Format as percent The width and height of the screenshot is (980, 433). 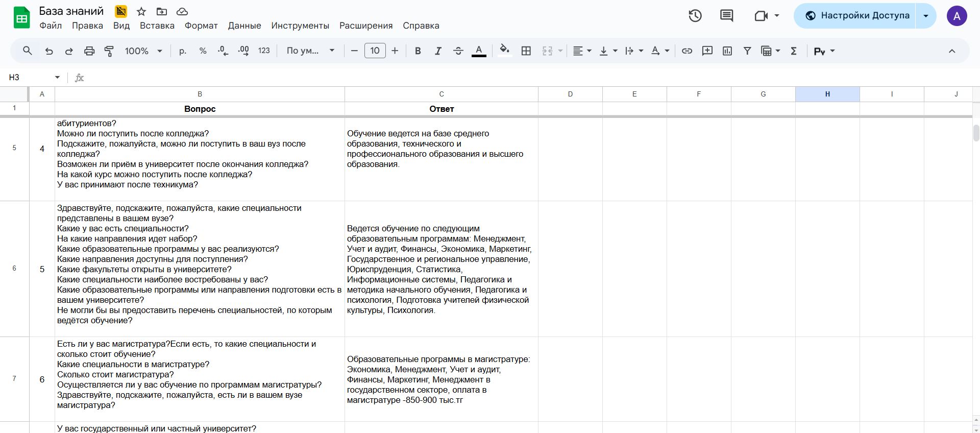(203, 51)
